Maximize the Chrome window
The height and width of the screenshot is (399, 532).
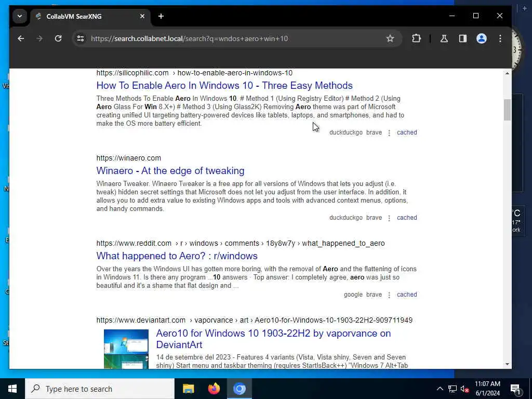(x=476, y=16)
